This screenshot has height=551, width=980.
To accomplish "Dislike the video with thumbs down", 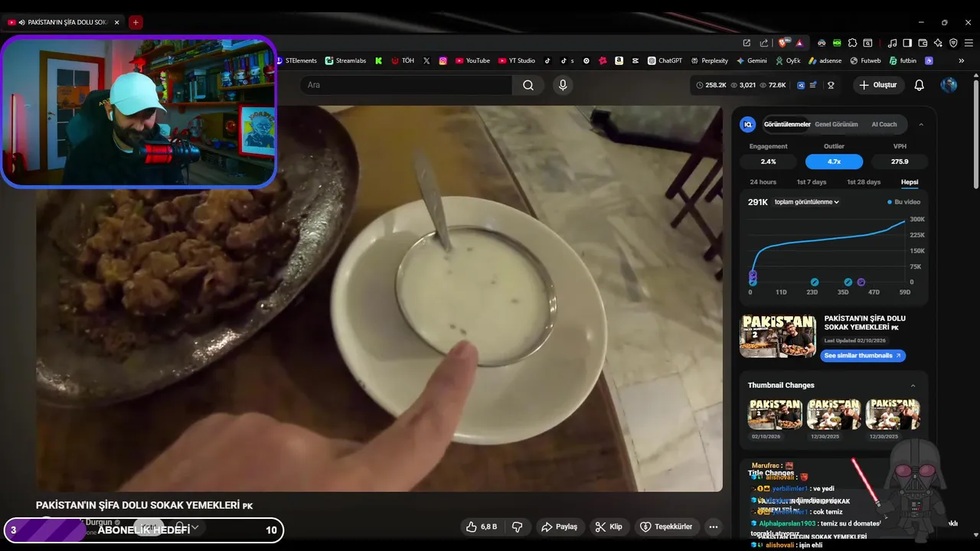I will [x=518, y=527].
